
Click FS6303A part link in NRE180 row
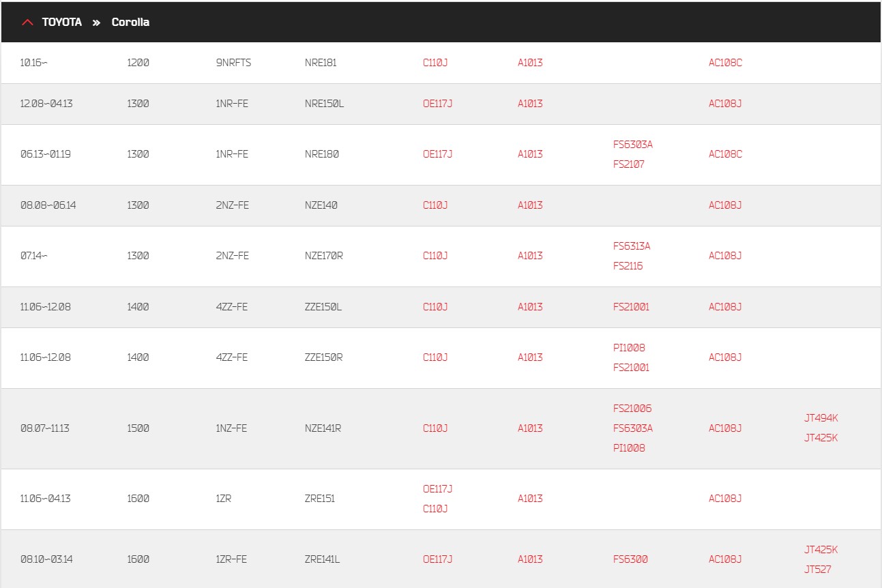tap(632, 145)
